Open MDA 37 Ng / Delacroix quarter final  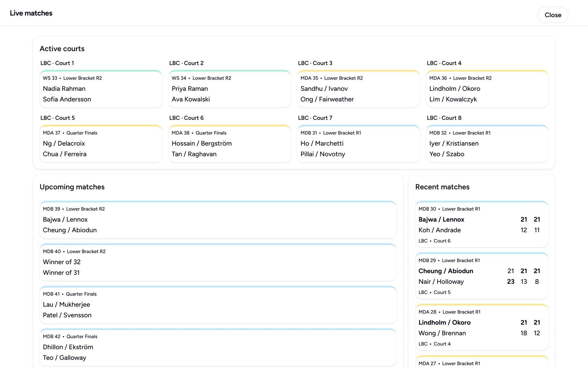(x=101, y=144)
